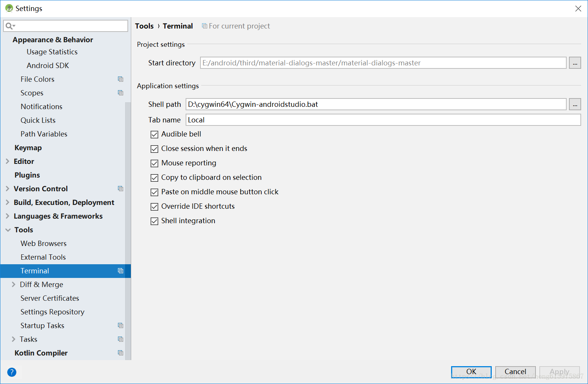This screenshot has height=384, width=588.
Task: Open External Tools settings
Action: 43,257
